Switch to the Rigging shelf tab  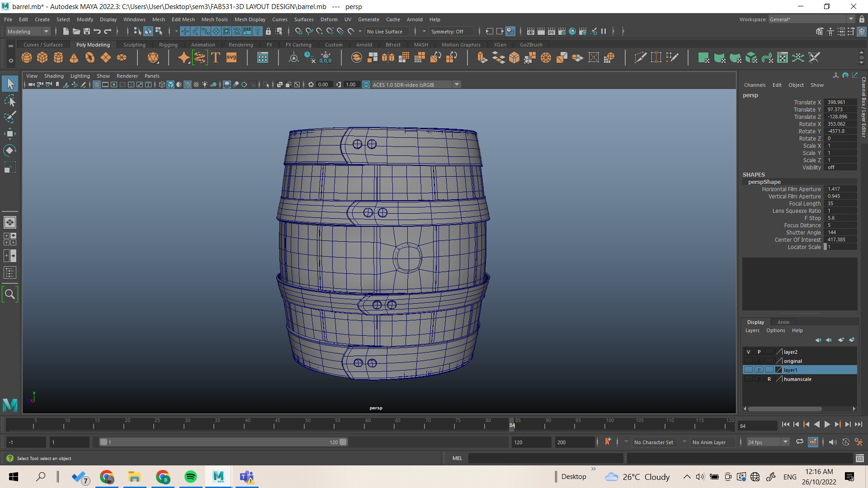coord(168,44)
